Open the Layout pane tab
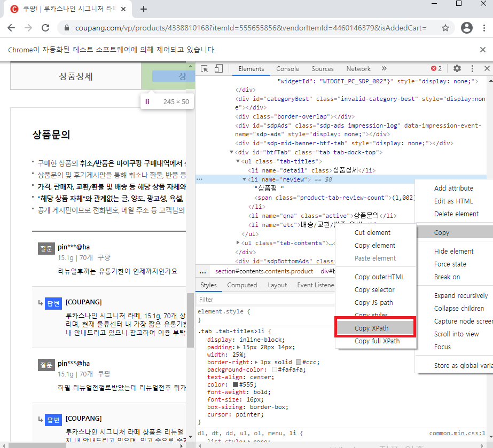The image size is (493, 448). [277, 285]
